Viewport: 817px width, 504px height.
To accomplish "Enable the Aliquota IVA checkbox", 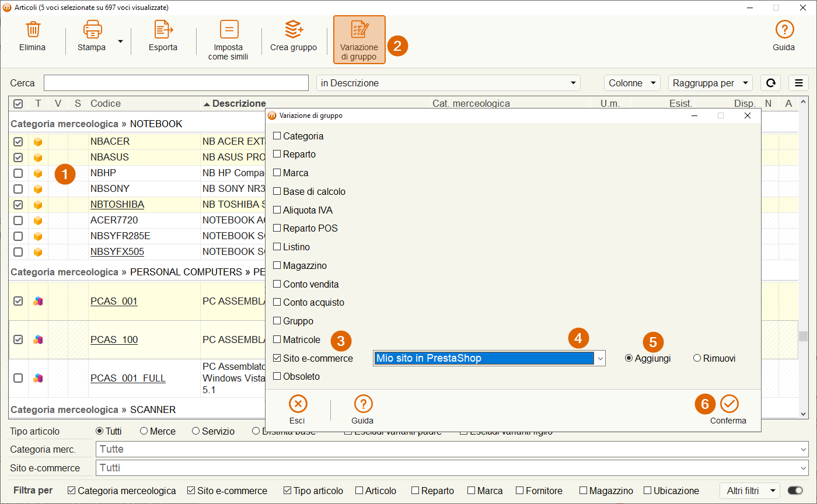I will 277,210.
